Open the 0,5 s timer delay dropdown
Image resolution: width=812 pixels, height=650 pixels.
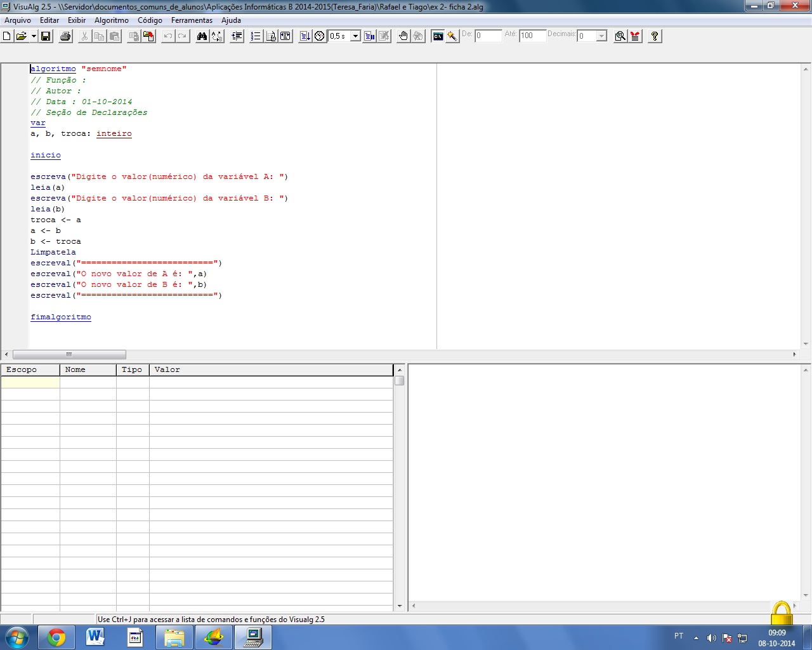[355, 36]
